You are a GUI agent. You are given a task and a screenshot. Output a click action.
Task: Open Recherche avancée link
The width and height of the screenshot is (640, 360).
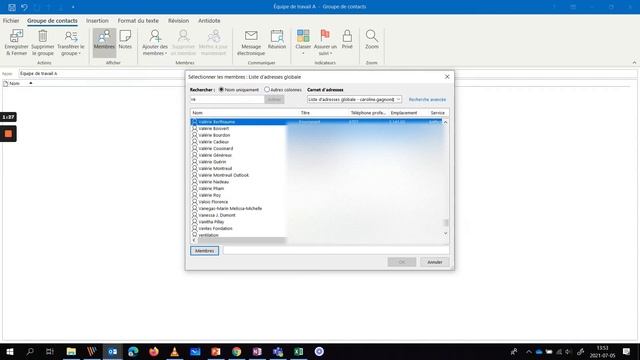[x=427, y=100]
